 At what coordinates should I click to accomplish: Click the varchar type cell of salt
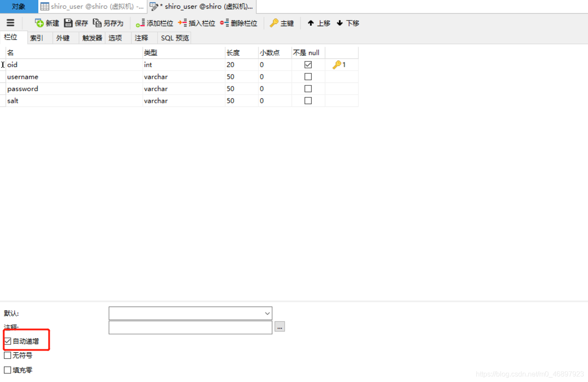click(184, 101)
